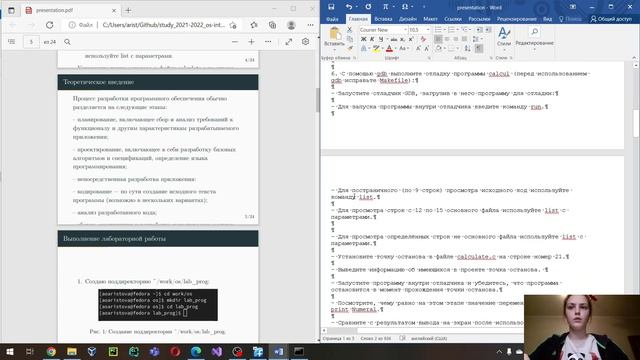Switch to Вставка ribbon tab
This screenshot has width=640, height=360.
tap(383, 19)
